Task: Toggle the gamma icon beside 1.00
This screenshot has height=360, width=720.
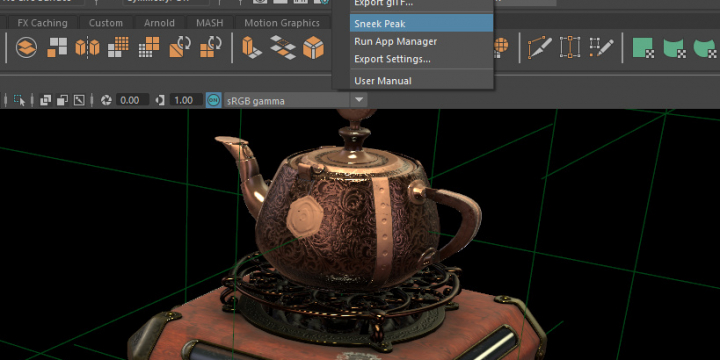Action: coord(160,100)
